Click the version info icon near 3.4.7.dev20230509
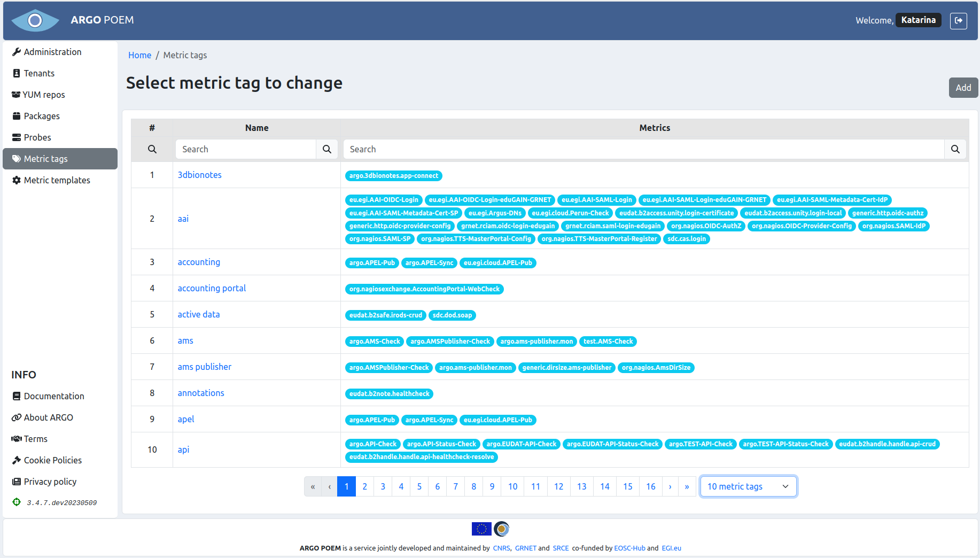The image size is (980, 558). point(16,502)
